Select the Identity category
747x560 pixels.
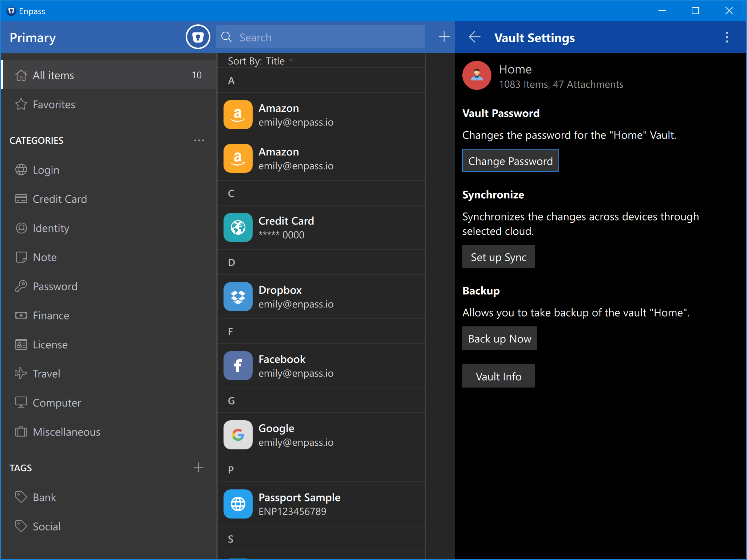click(x=108, y=228)
